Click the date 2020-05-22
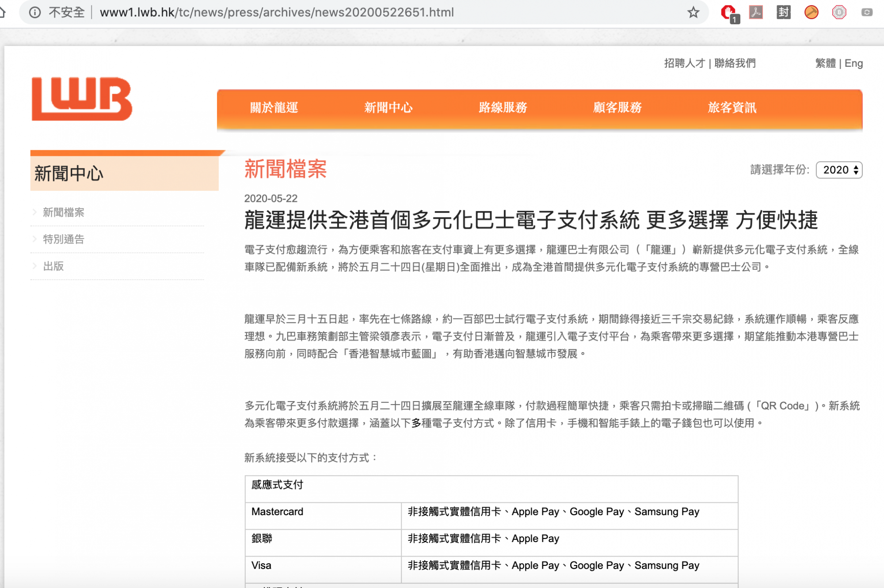Image resolution: width=884 pixels, height=588 pixels. click(x=271, y=198)
